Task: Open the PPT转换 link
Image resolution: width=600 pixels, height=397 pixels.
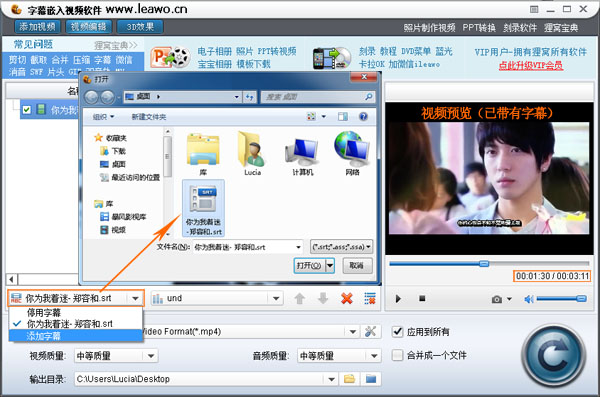Action: coord(479,28)
